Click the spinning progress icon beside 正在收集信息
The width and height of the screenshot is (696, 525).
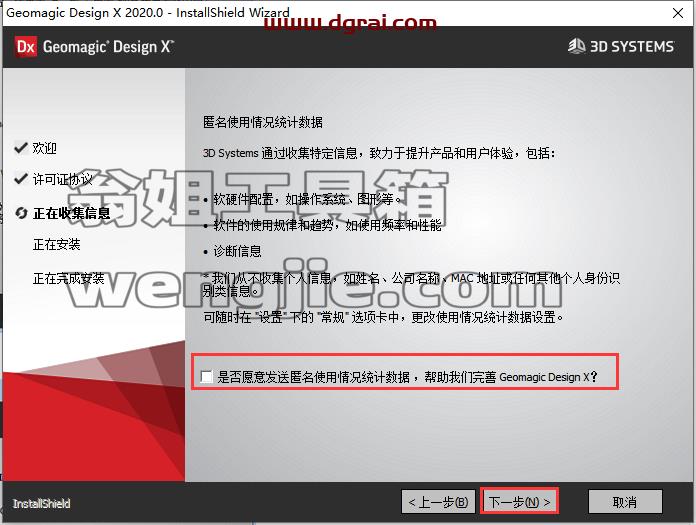coord(21,213)
